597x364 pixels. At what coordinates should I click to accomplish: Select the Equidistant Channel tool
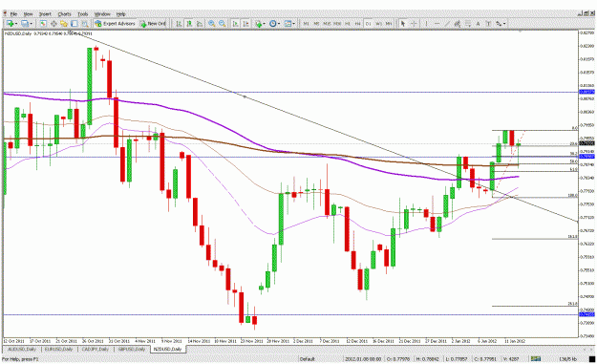[458, 24]
